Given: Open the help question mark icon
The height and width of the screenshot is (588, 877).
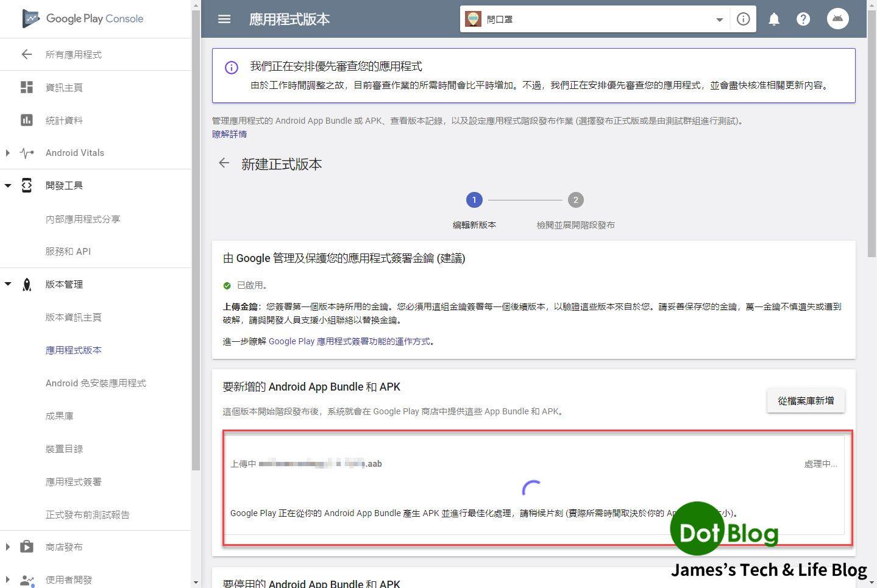Looking at the screenshot, I should pos(803,19).
